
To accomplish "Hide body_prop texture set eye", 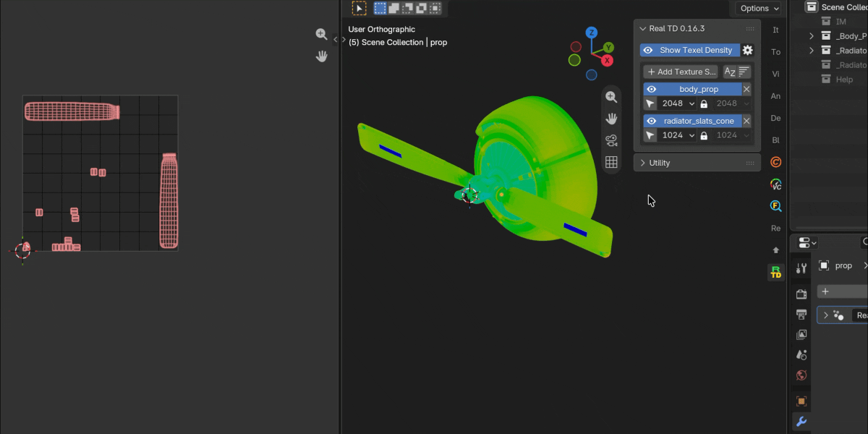I will pos(651,89).
